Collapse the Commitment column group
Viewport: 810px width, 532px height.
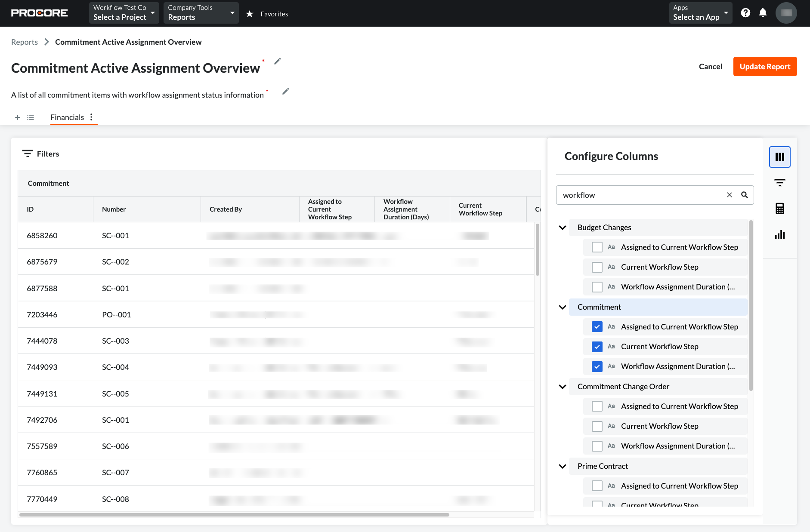(562, 307)
